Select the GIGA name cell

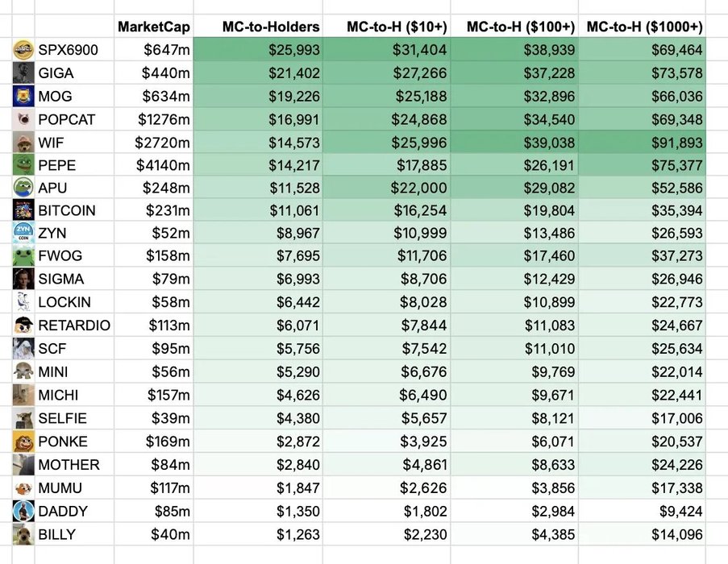56,73
